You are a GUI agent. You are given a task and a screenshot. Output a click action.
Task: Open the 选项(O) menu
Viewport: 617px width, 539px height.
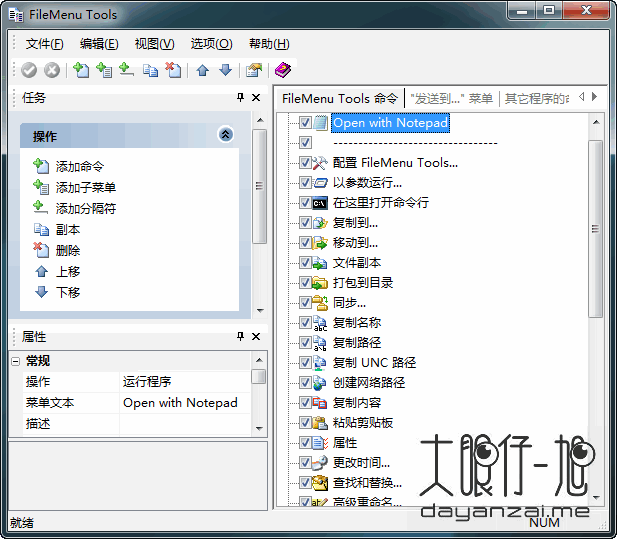[x=211, y=44]
